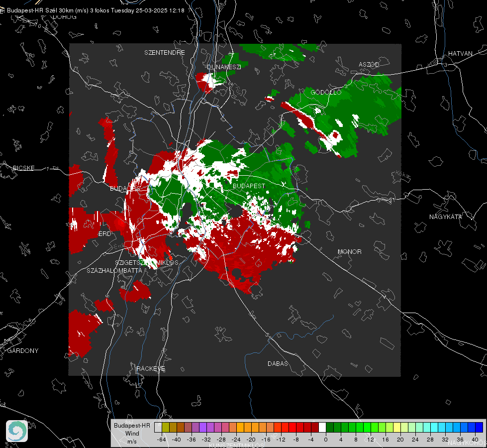
Task: Click the DOROG town label
Action: click(65, 17)
